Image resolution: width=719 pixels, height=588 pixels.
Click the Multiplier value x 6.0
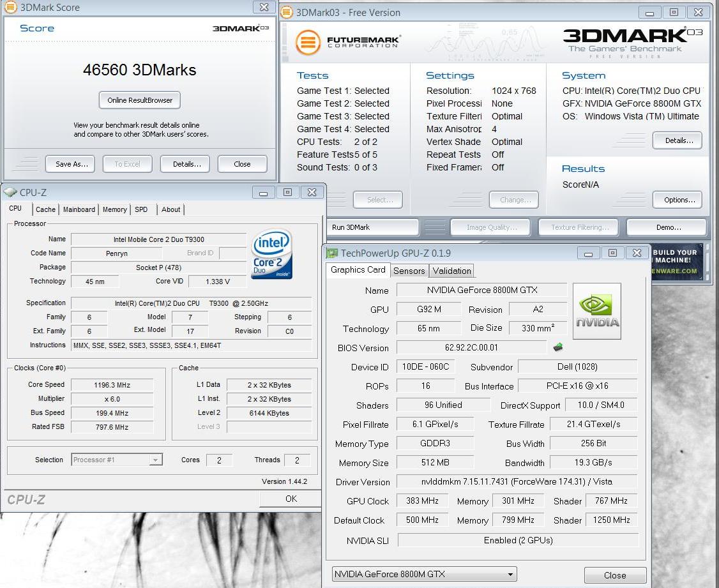tap(112, 399)
